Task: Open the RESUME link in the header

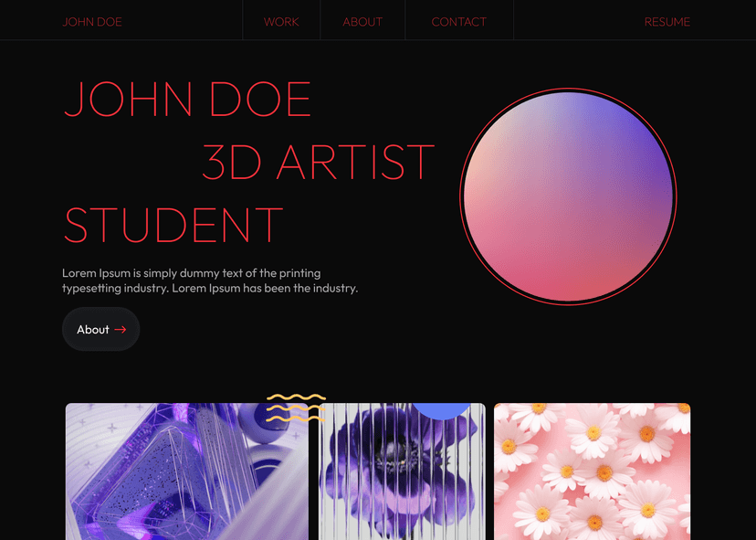Action: (667, 22)
